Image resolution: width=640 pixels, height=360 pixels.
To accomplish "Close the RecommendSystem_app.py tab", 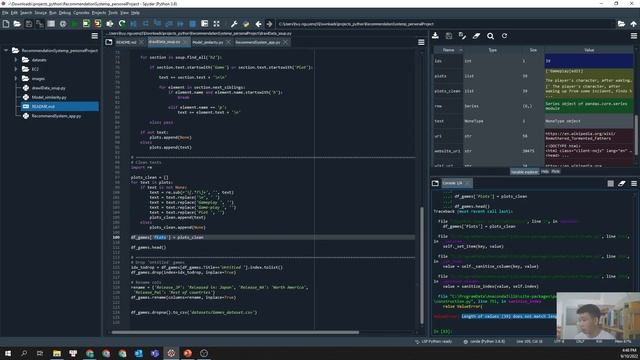I will click(285, 42).
